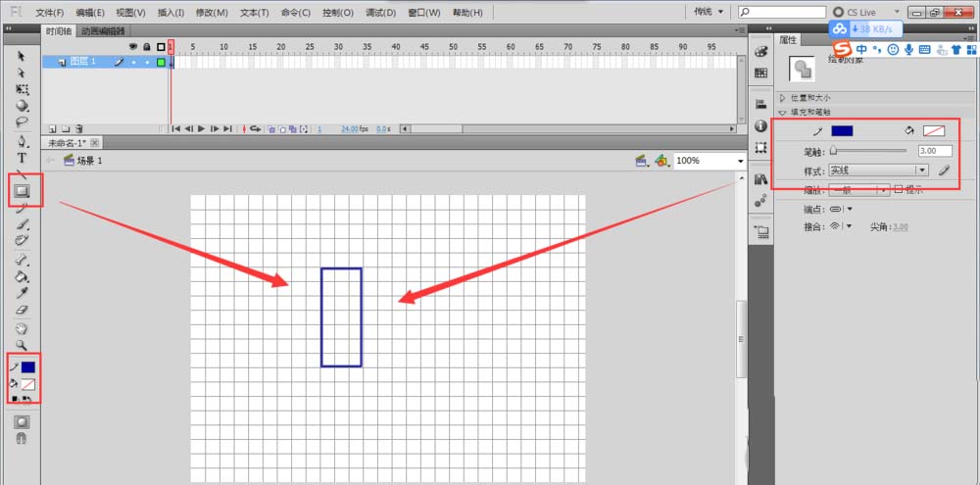This screenshot has width=980, height=485.
Task: Open the Swatches panel grid icon
Action: 760,73
